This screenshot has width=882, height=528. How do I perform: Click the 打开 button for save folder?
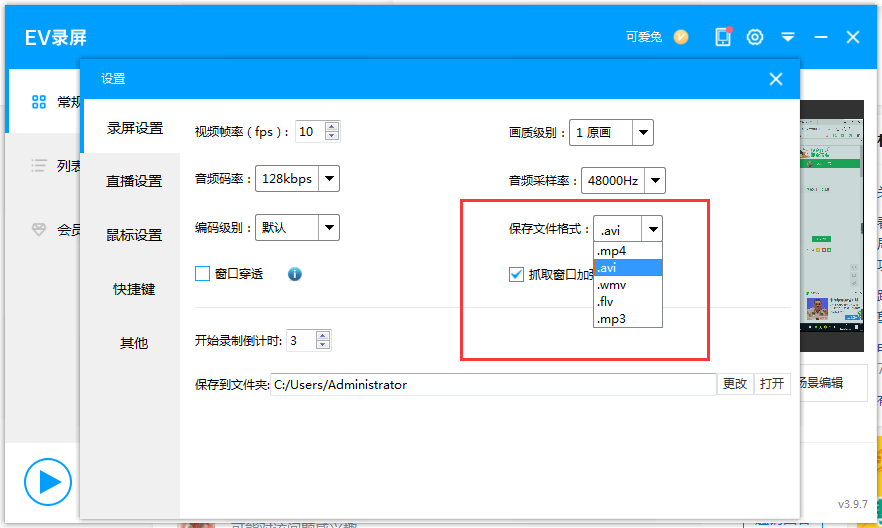(772, 383)
